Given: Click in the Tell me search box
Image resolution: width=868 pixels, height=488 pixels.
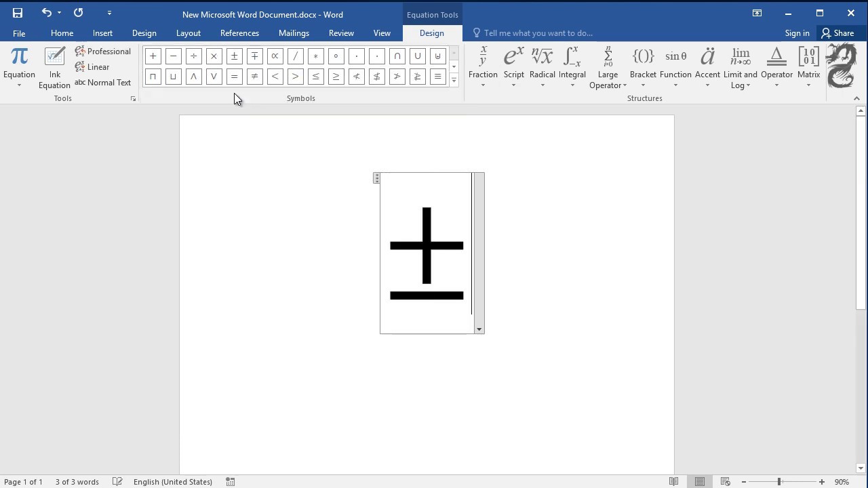Looking at the screenshot, I should pos(538,33).
